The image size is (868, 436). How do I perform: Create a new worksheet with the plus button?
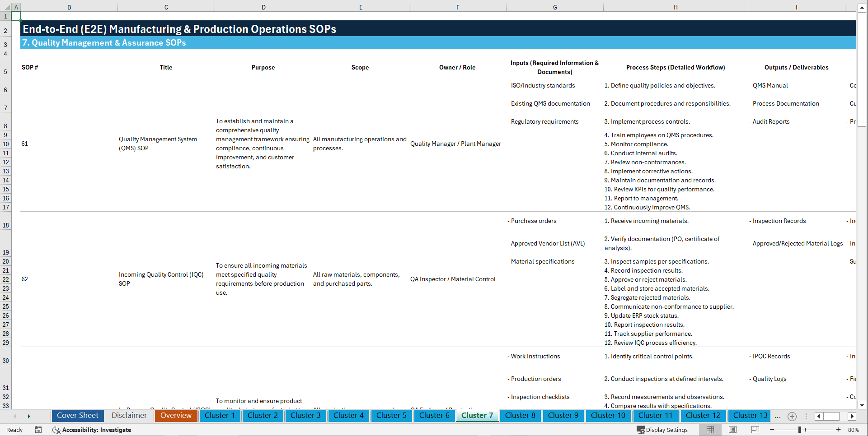[792, 416]
